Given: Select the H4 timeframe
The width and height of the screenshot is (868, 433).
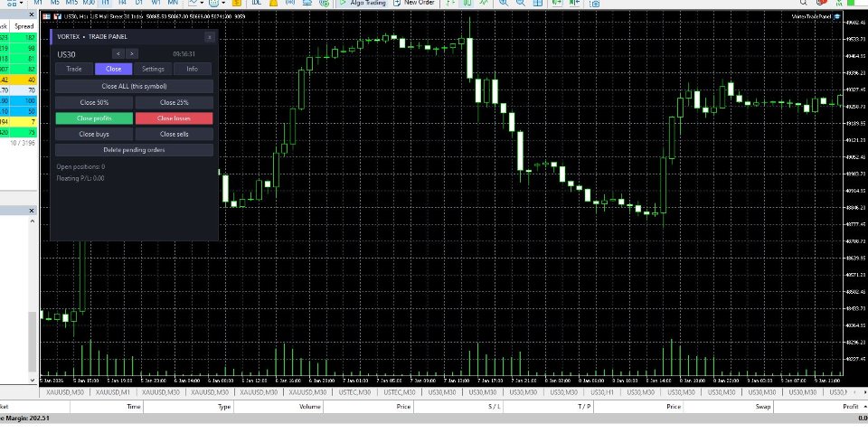Looking at the screenshot, I should coord(122,3).
